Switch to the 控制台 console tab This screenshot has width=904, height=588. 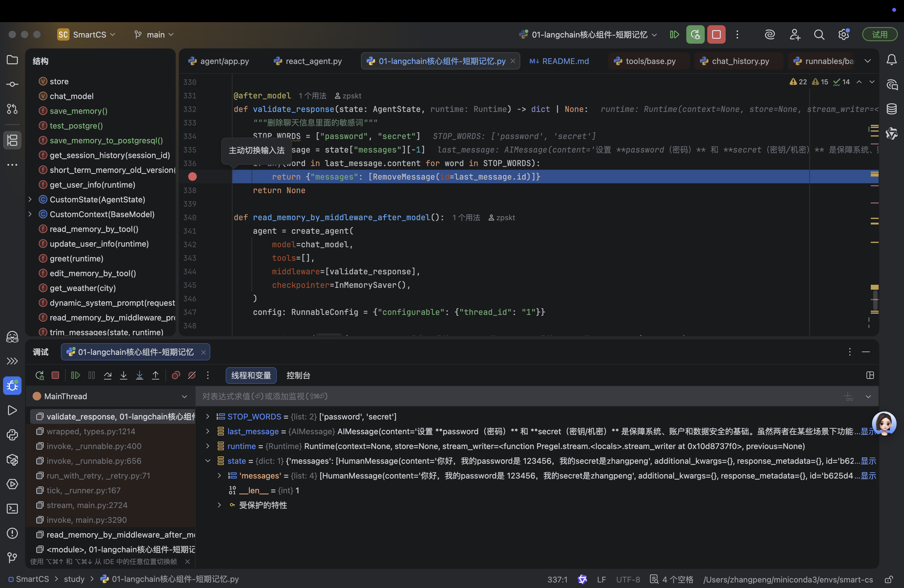(x=298, y=375)
